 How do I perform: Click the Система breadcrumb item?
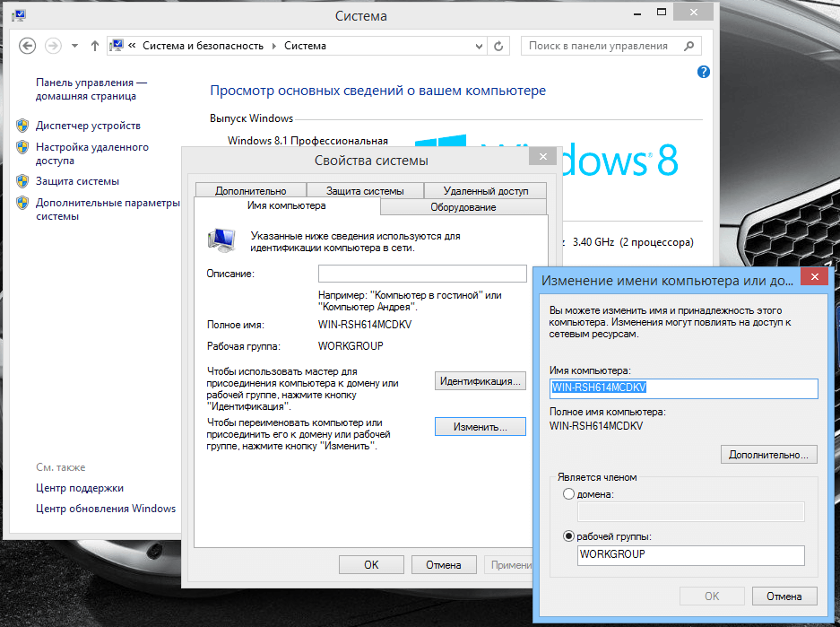pos(305,46)
